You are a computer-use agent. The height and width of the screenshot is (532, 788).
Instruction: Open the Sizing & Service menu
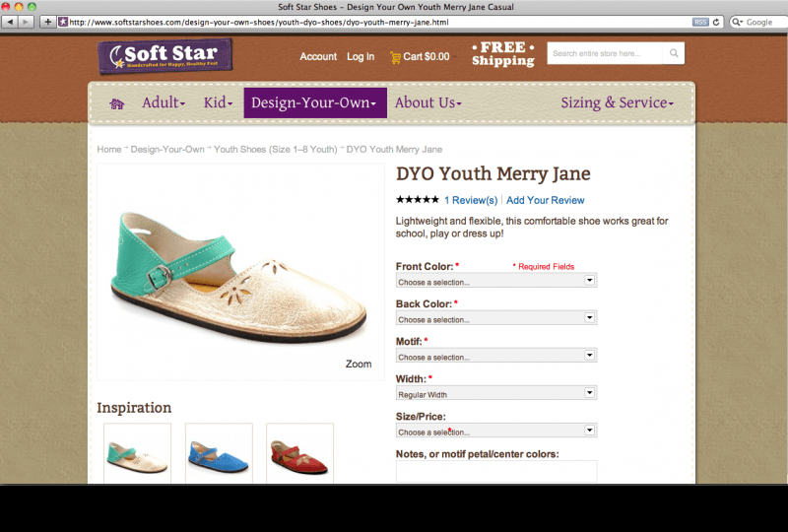tap(617, 102)
